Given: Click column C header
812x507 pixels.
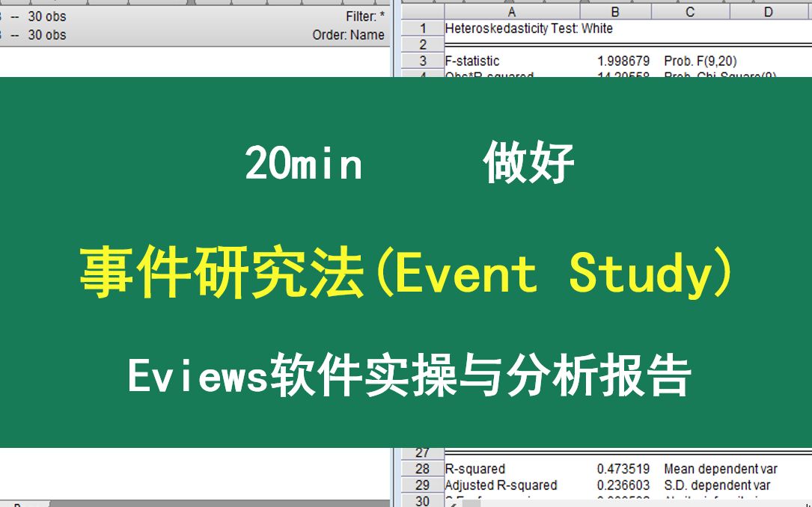Looking at the screenshot, I should pos(690,12).
